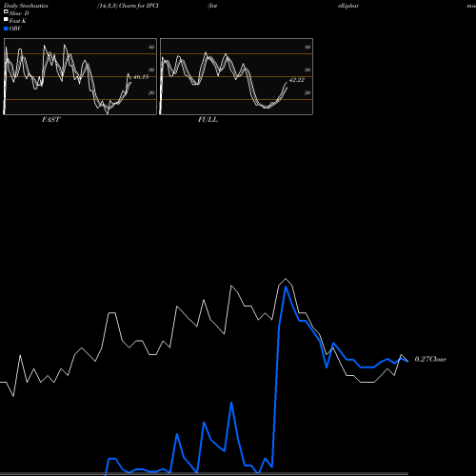
Task: Click the 42.22 value in the FULL chart
Action: click(297, 80)
